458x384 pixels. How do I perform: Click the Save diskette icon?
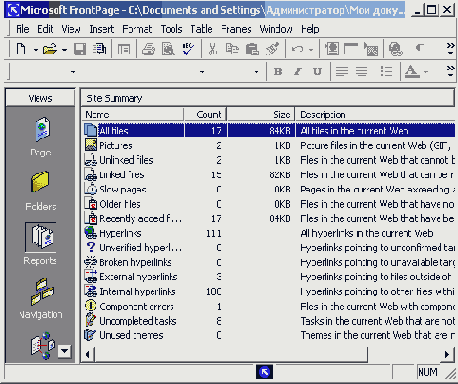click(x=80, y=49)
